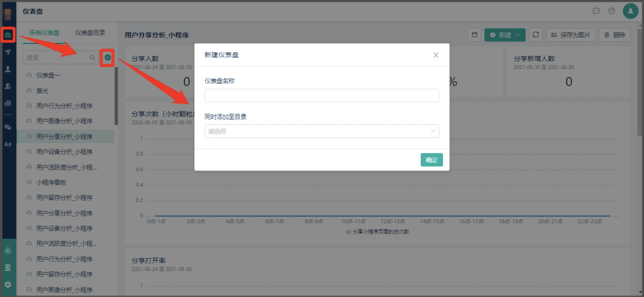Focus the 仪表盘名称 input field
644x297 pixels.
point(322,95)
